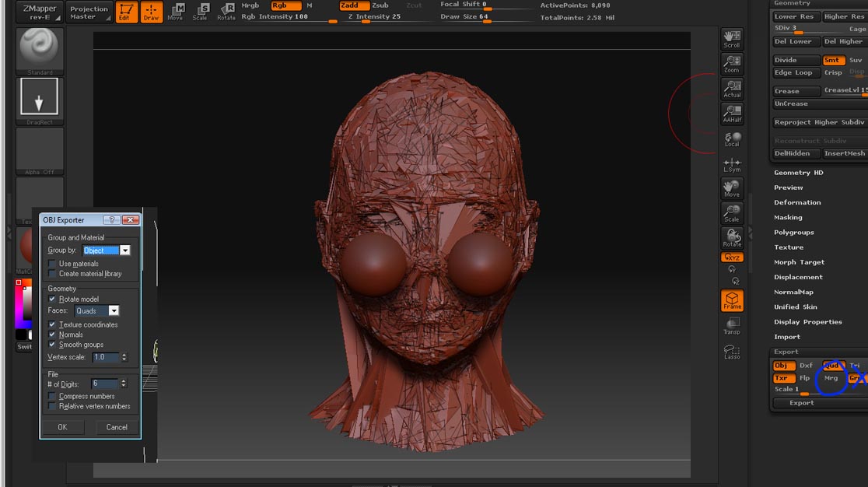Expand the Deformation palette section
The image size is (868, 487).
[797, 202]
